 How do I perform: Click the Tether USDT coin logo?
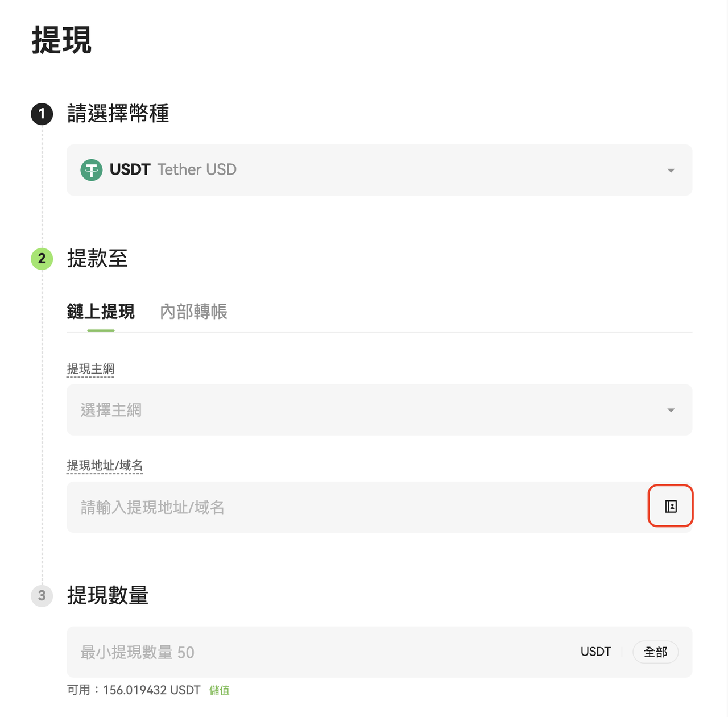tap(92, 169)
